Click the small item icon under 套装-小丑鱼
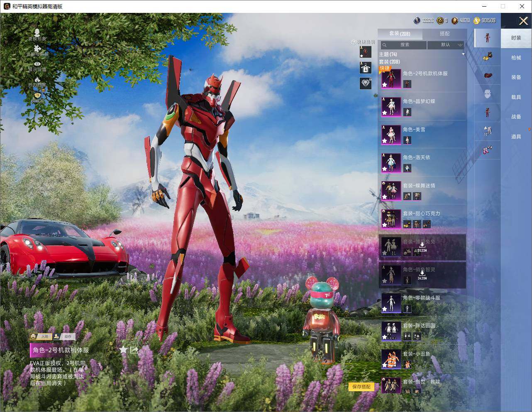 point(407,365)
